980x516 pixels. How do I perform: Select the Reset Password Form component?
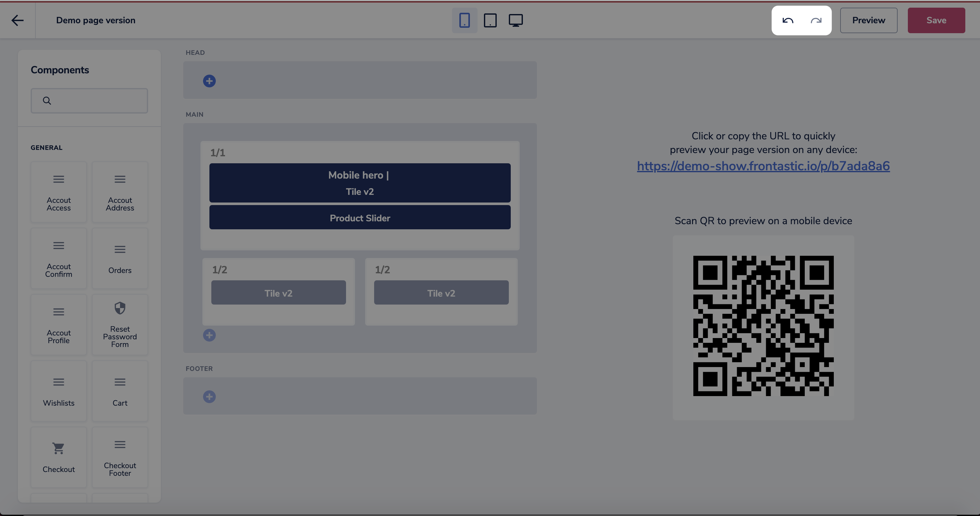tap(120, 325)
